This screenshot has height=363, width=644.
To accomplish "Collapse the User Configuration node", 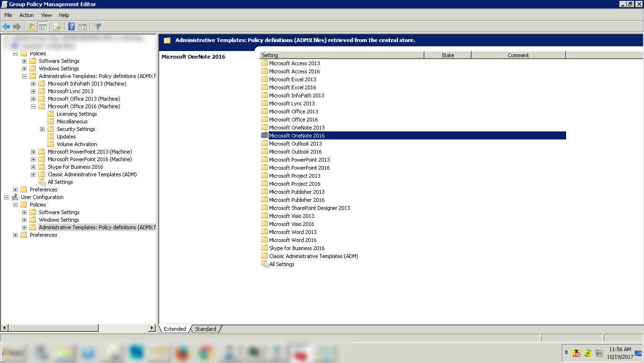I will [6, 197].
